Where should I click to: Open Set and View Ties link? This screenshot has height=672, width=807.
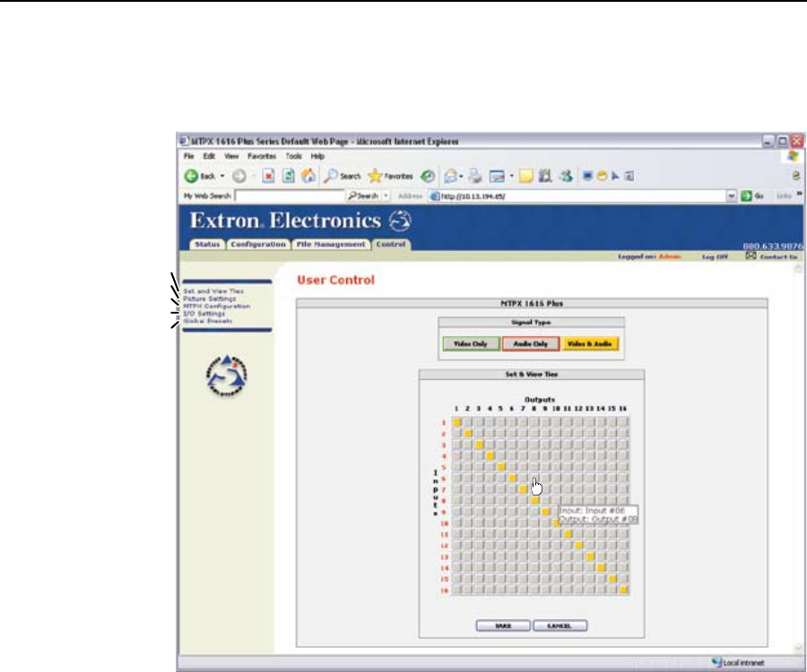213,291
